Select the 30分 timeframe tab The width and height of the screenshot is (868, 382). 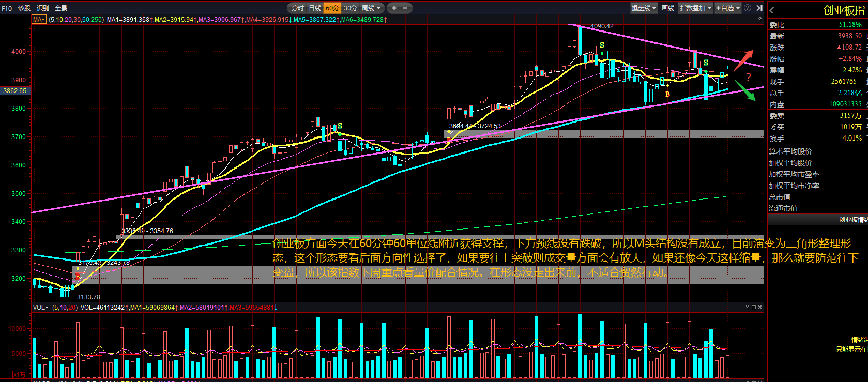click(x=351, y=8)
